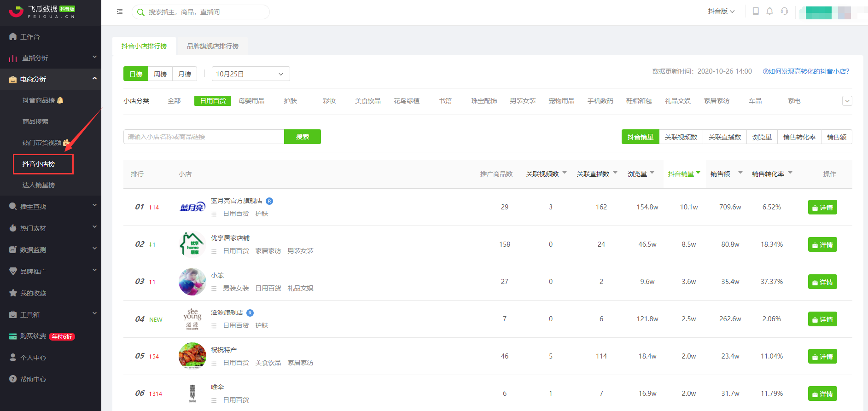Open 详情 for 祝祝特产

(822, 356)
